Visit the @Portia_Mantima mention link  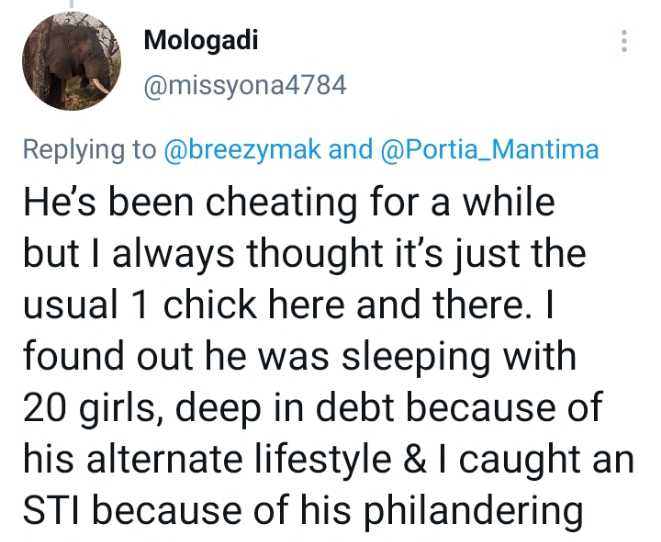(x=490, y=150)
